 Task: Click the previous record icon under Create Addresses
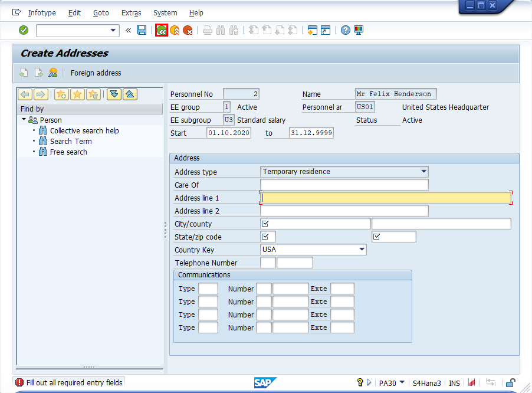pyautogui.click(x=24, y=73)
